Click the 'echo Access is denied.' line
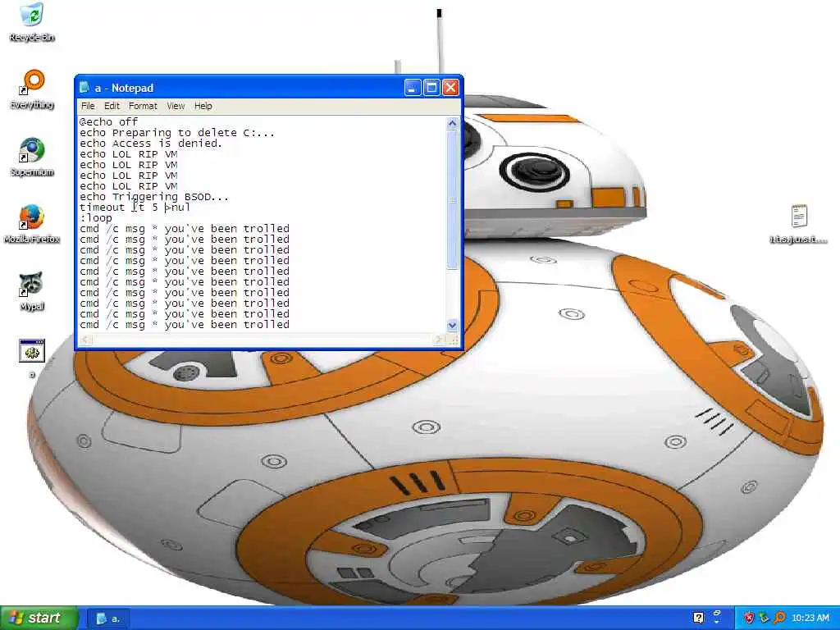 click(x=151, y=143)
